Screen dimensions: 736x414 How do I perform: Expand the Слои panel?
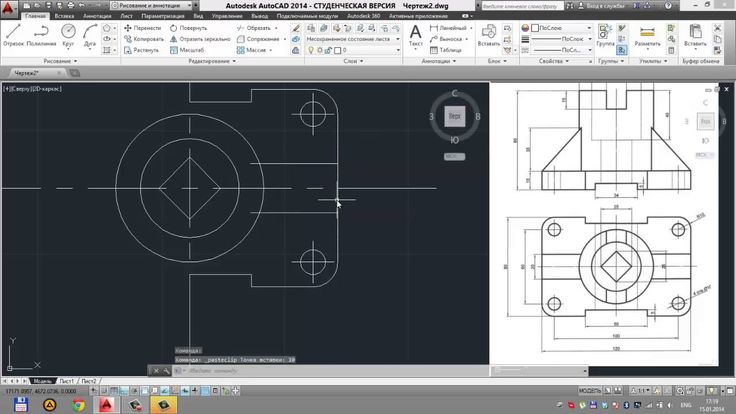(x=353, y=61)
